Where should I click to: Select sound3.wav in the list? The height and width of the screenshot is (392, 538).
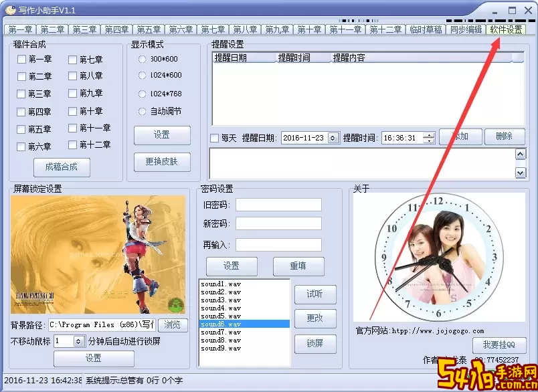(x=244, y=300)
